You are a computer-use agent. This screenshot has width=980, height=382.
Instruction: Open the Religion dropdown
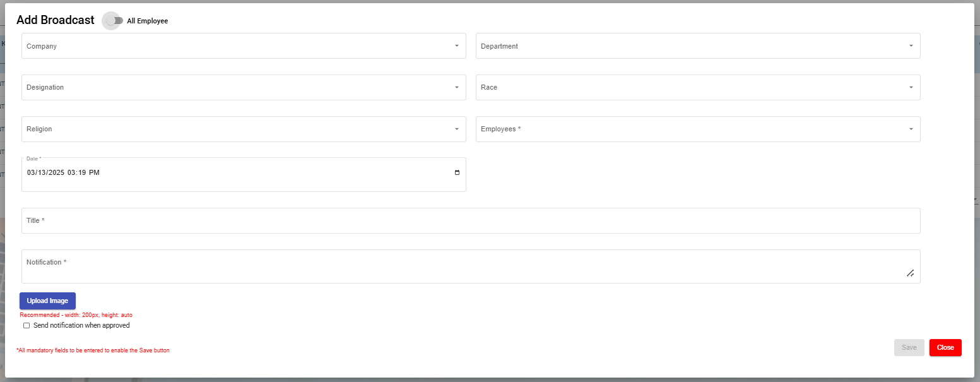click(244, 129)
